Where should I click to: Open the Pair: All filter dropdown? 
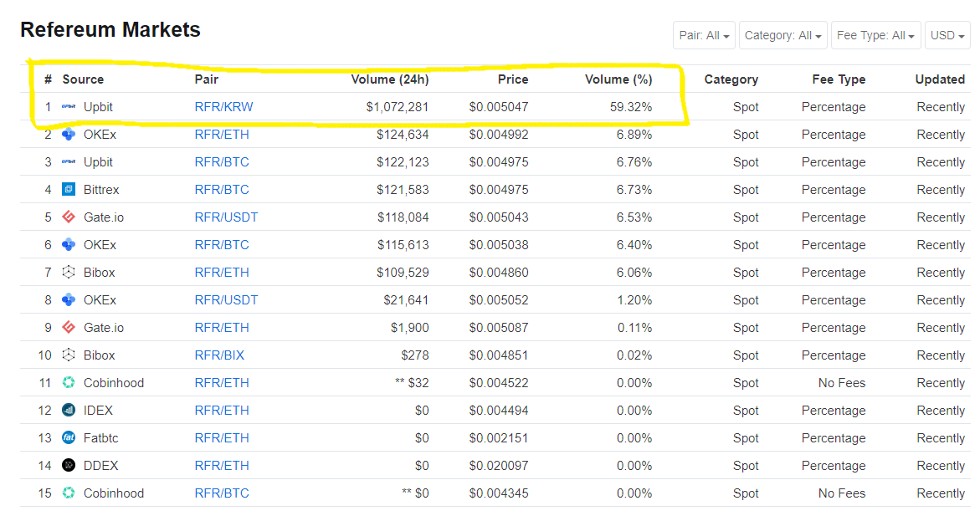[704, 36]
